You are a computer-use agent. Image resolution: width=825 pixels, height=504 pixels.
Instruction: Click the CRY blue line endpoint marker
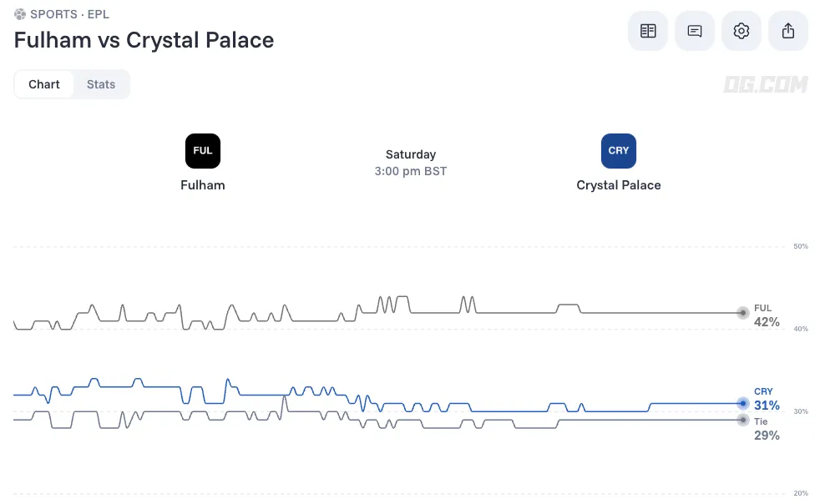pos(742,404)
